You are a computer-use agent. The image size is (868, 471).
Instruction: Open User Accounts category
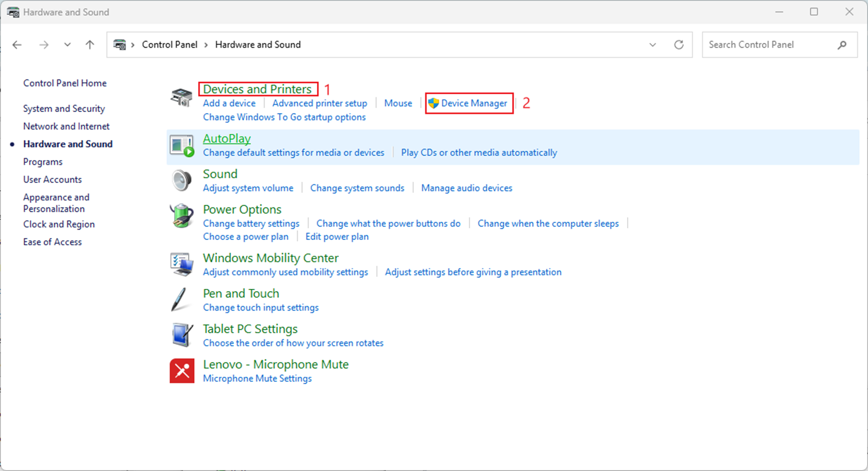click(52, 180)
